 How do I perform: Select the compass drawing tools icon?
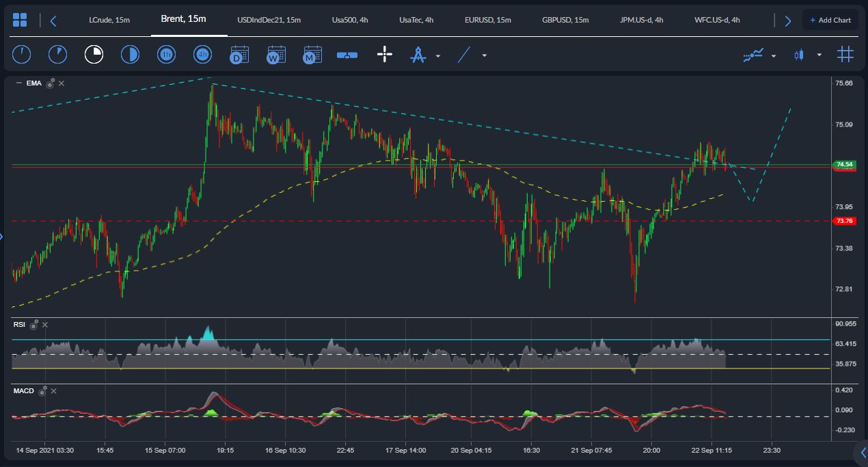tap(418, 55)
